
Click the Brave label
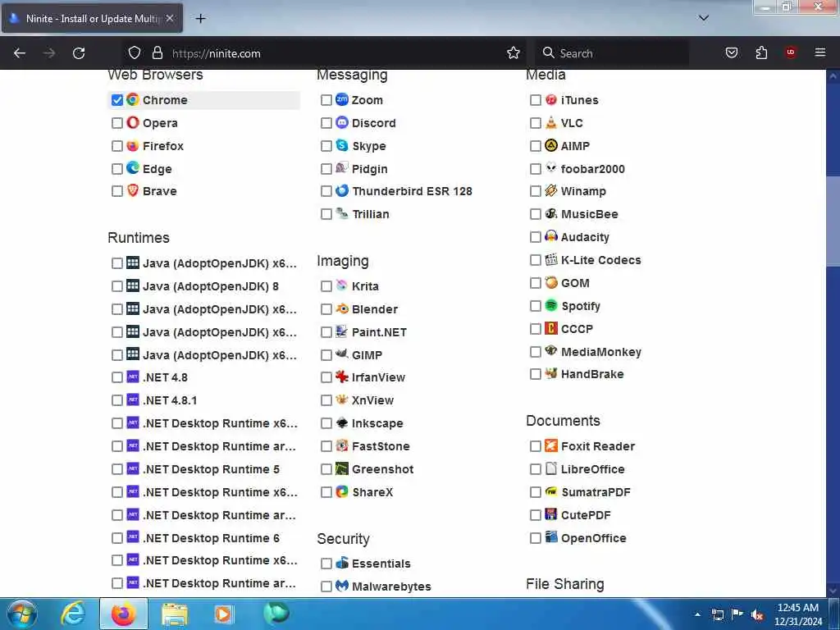click(x=160, y=191)
